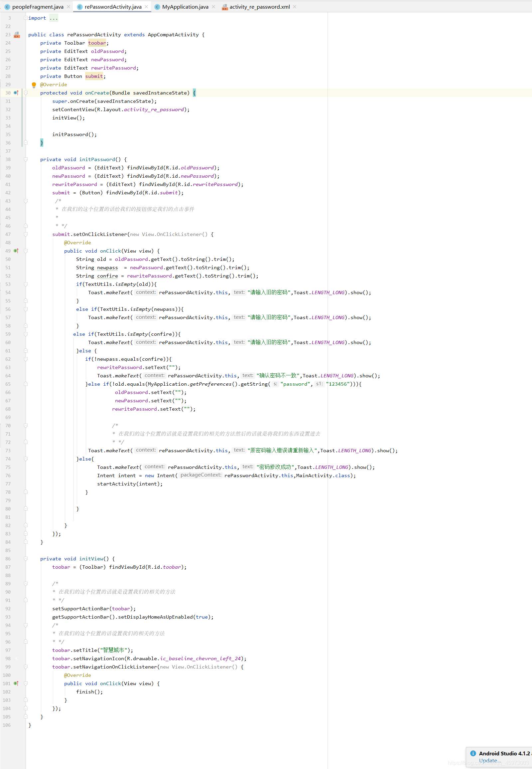532x769 pixels.
Task: Collapse the initView method fold marker
Action: (x=26, y=558)
